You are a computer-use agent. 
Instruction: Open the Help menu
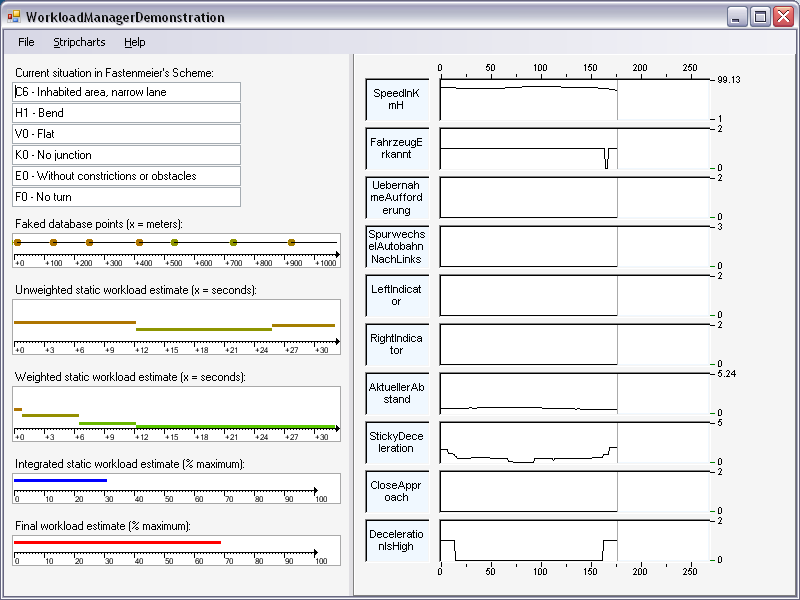click(x=134, y=42)
